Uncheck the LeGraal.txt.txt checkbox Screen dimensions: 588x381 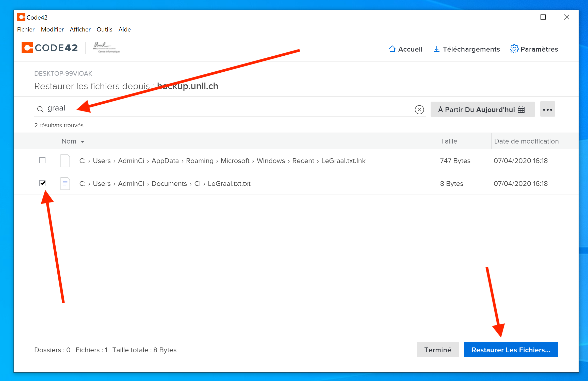(x=42, y=183)
